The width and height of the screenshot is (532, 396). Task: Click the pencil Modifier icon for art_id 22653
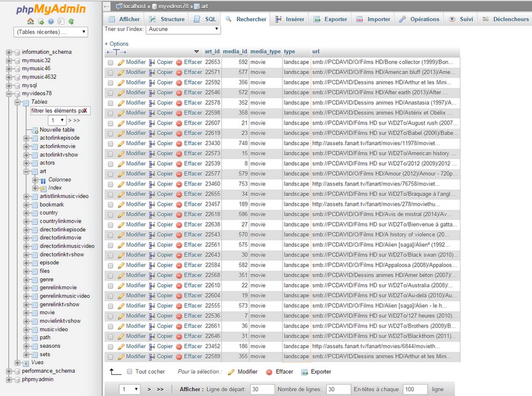click(x=121, y=62)
